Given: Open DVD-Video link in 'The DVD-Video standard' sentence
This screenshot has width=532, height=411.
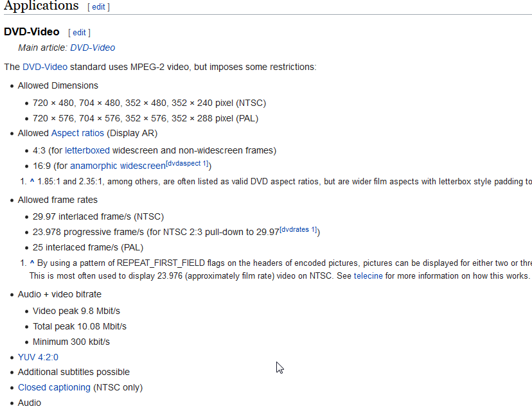Looking at the screenshot, I should tap(45, 67).
